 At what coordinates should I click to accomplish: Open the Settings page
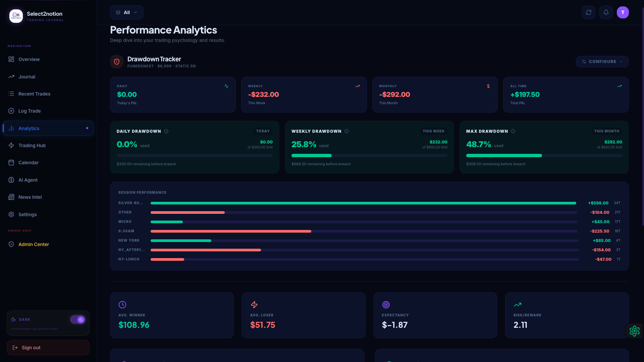point(48,215)
